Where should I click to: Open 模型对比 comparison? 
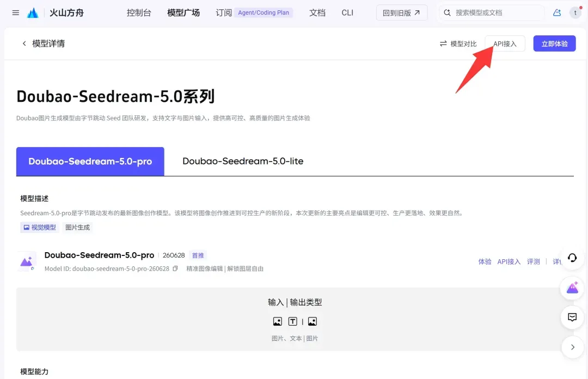(458, 44)
